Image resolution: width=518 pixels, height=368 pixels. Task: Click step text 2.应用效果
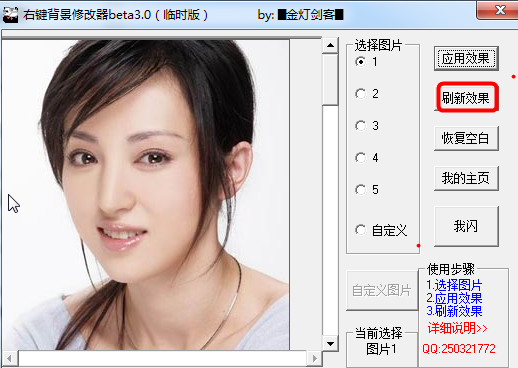pos(454,298)
